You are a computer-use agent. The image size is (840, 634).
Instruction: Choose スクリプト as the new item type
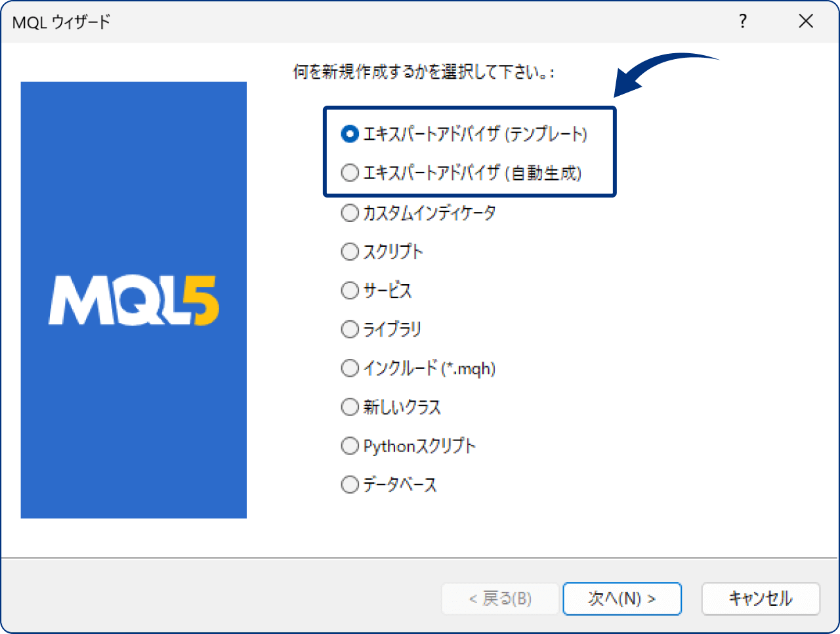point(350,251)
